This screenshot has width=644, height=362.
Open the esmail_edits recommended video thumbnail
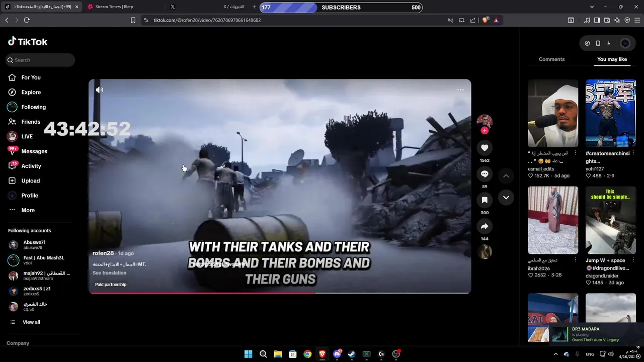click(x=553, y=113)
